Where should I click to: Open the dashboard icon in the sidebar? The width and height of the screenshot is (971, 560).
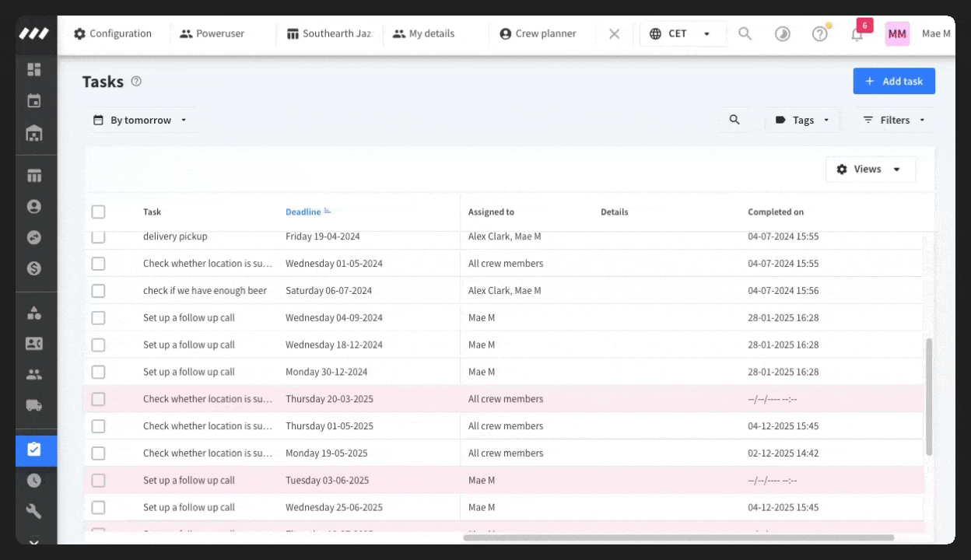pyautogui.click(x=34, y=69)
